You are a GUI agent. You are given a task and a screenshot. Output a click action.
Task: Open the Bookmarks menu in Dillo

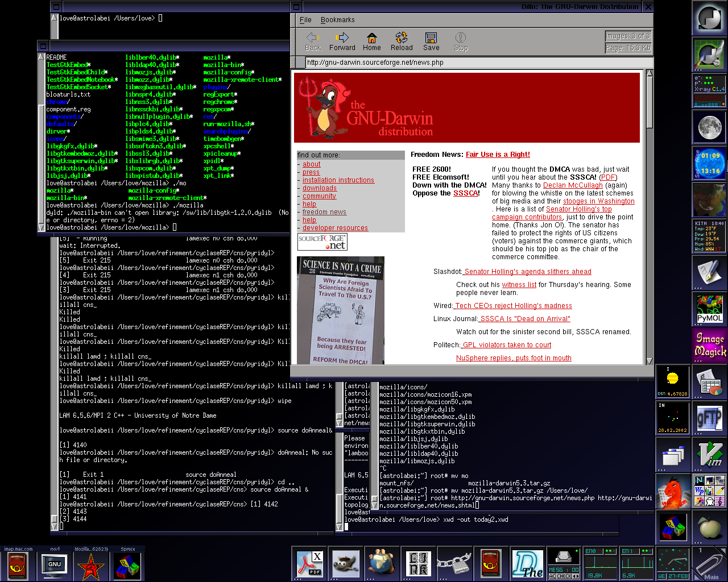click(x=337, y=20)
